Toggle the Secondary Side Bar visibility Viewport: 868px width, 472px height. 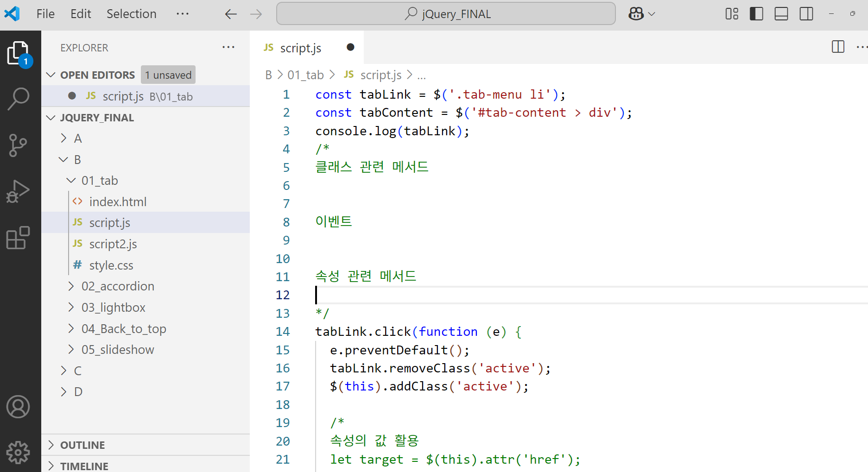click(806, 13)
